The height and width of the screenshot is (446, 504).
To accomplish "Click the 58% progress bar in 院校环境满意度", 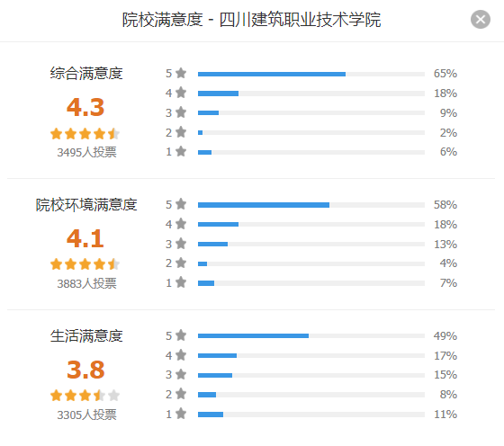I will (311, 205).
